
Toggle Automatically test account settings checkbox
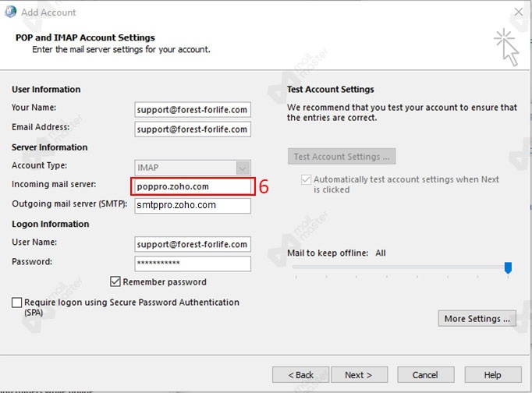coord(306,179)
